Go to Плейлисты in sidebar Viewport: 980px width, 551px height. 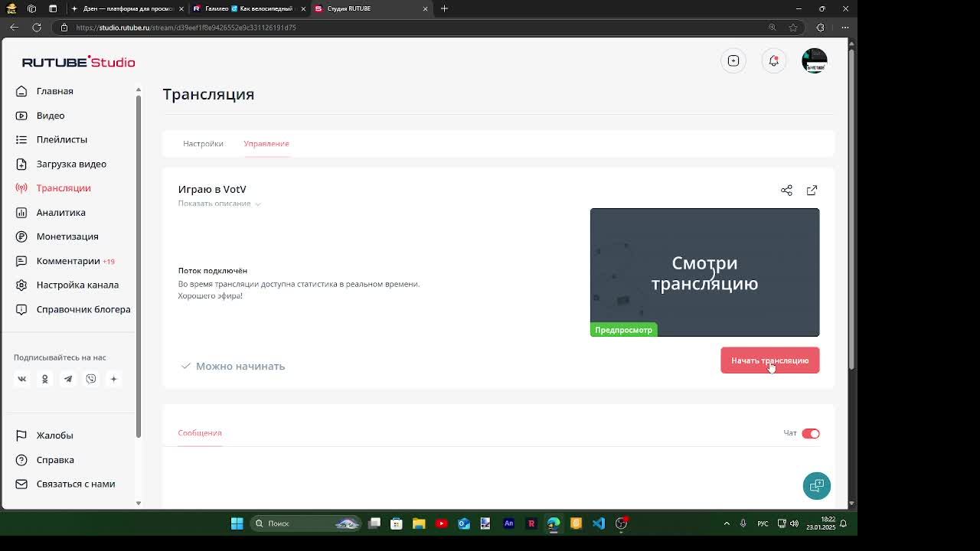click(x=51, y=139)
